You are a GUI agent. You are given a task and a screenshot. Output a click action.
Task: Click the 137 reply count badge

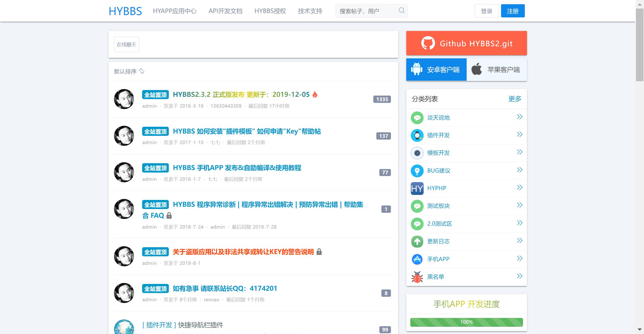tap(384, 136)
